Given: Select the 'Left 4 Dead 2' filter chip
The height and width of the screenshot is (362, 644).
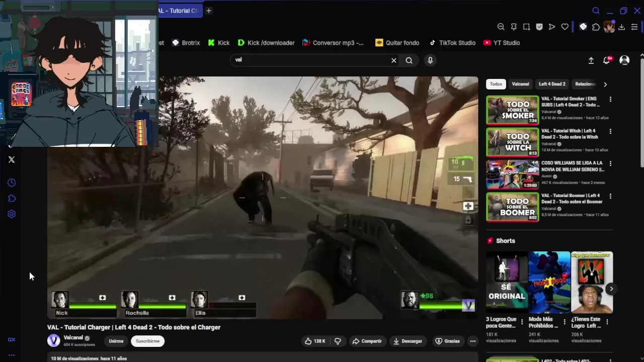Looking at the screenshot, I should pyautogui.click(x=552, y=84).
